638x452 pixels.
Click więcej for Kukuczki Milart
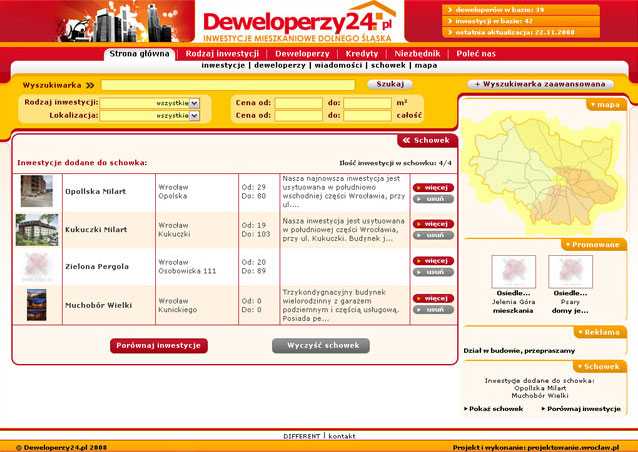433,224
